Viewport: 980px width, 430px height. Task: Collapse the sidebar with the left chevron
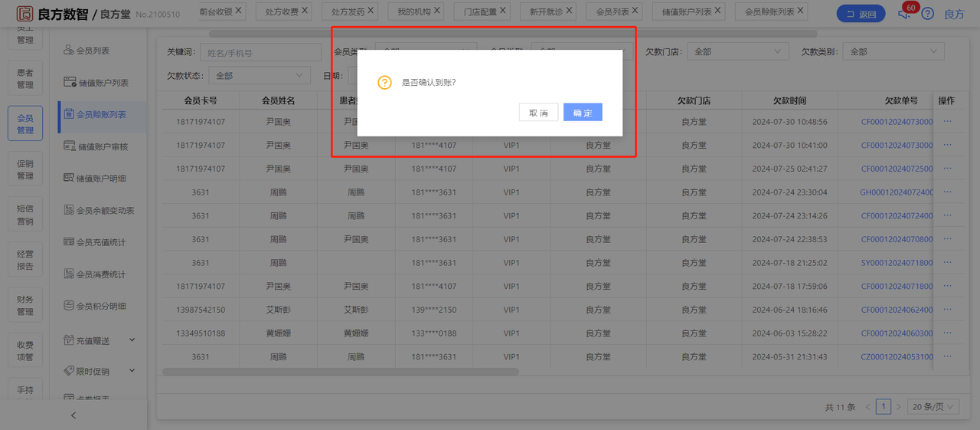tap(73, 415)
